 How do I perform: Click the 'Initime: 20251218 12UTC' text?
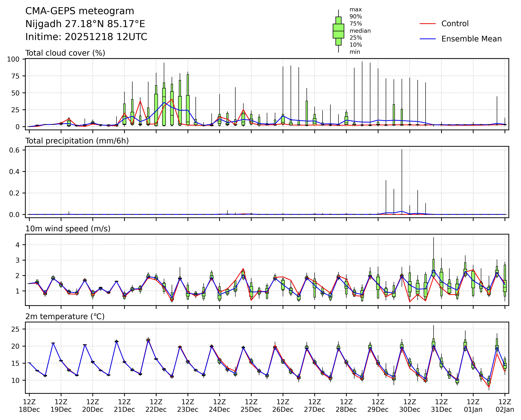click(x=86, y=37)
